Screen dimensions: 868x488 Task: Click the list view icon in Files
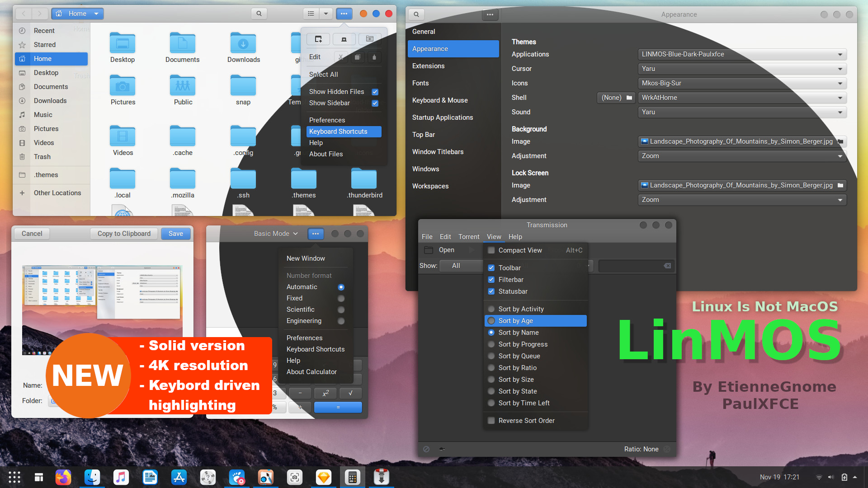click(311, 14)
